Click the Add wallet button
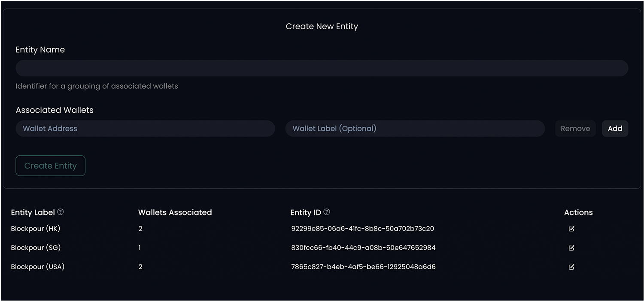644x301 pixels. [615, 129]
